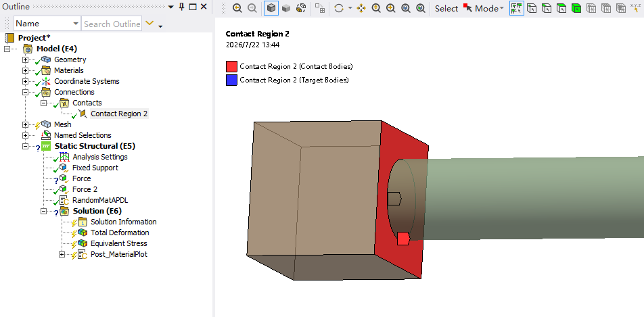Click the Search Outline input field
The image size is (644, 317).
pyautogui.click(x=112, y=24)
